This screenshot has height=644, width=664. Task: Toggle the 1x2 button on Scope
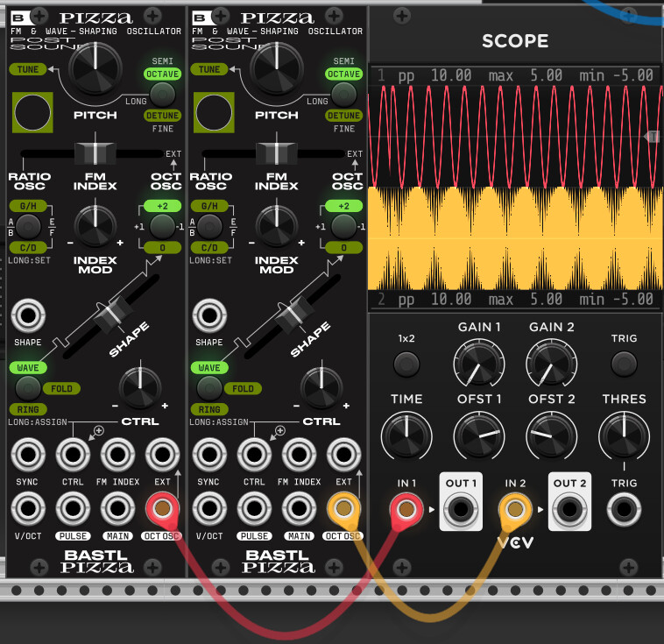(406, 364)
